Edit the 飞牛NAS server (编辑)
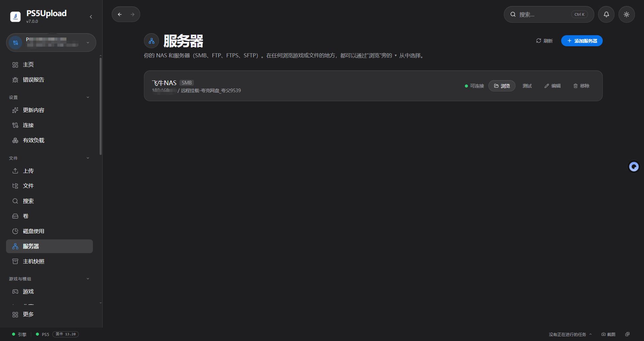This screenshot has height=341, width=644. [552, 86]
